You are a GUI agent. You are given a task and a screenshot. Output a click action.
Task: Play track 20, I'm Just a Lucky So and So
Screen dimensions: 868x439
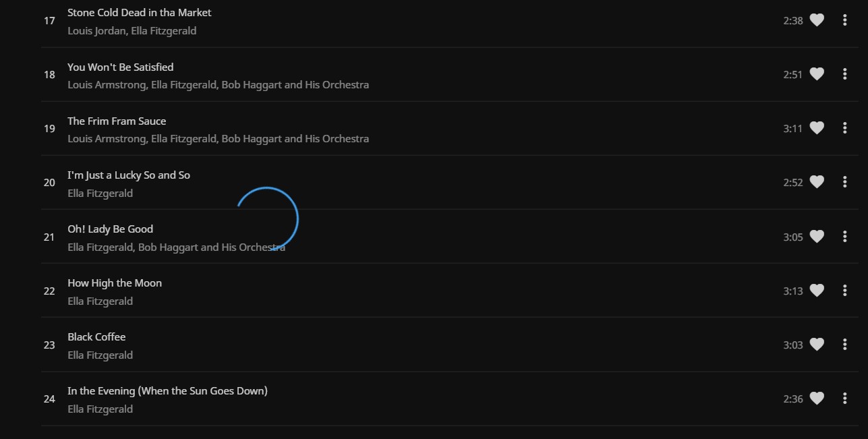[128, 175]
